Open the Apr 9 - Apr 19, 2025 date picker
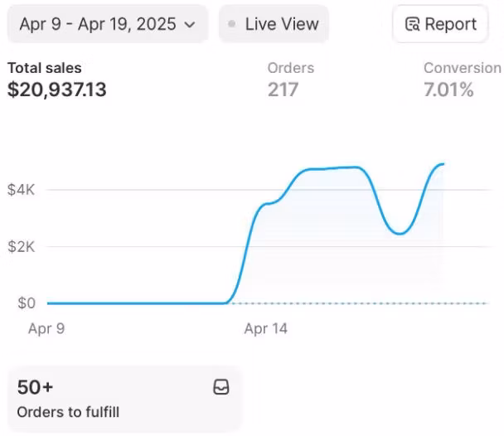 pyautogui.click(x=107, y=24)
